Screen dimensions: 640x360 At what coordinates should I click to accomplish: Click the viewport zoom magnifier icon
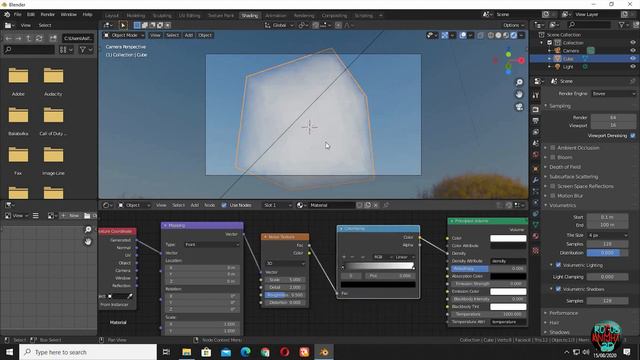click(519, 82)
